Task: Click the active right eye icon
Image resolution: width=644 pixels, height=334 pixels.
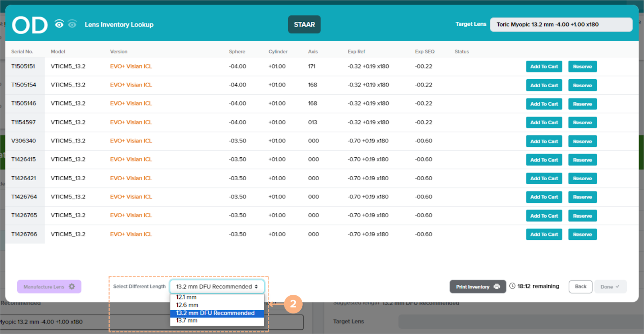Action: pos(59,24)
